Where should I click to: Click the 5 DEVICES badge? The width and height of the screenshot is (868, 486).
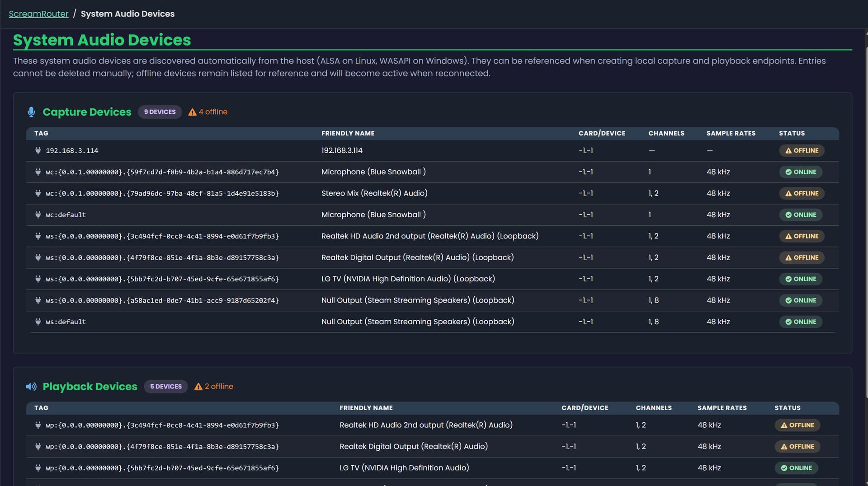coord(165,387)
